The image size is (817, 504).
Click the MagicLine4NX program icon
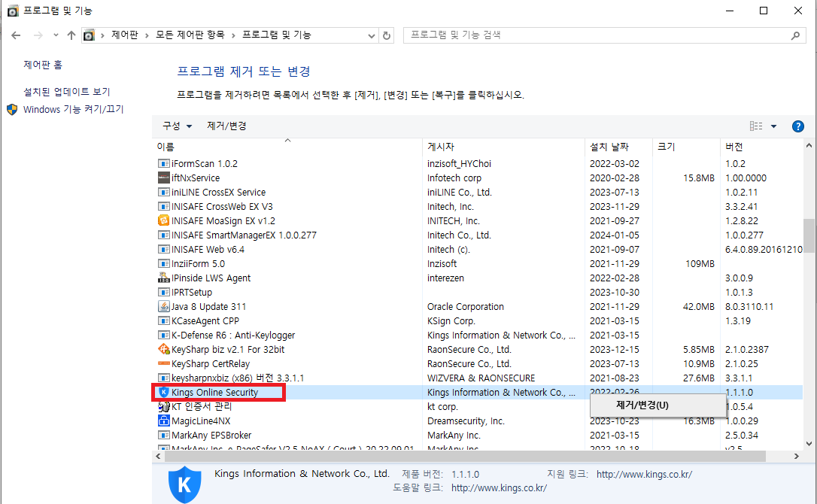point(163,421)
